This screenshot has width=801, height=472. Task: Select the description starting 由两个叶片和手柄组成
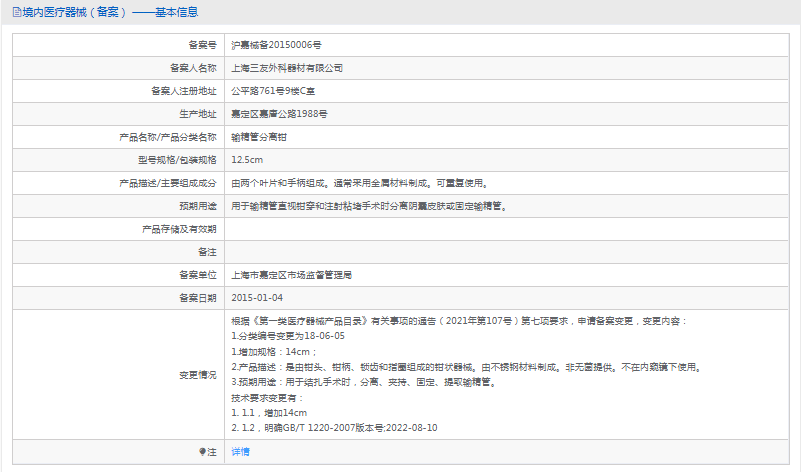click(x=361, y=183)
